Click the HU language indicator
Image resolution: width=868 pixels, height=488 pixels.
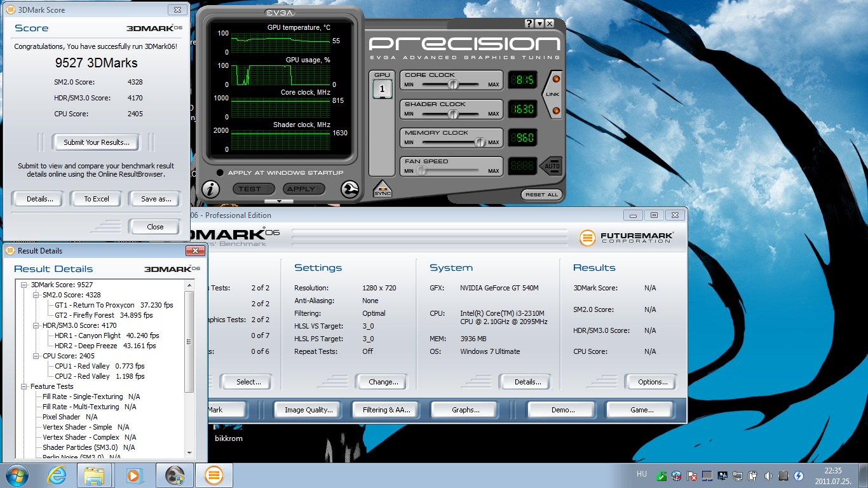tap(642, 474)
